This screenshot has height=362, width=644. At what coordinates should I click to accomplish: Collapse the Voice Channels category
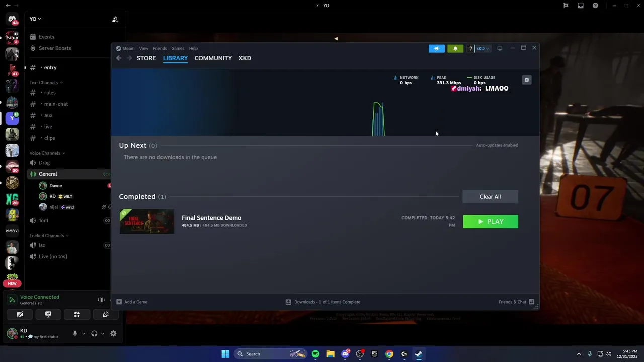coord(47,153)
